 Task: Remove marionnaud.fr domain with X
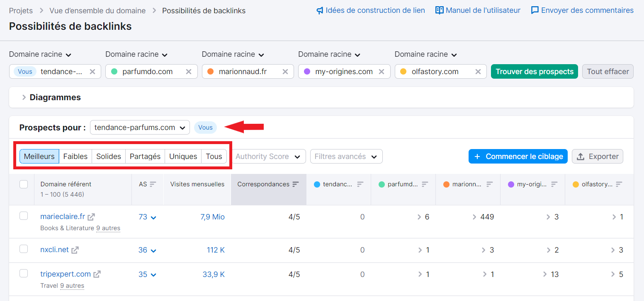pos(285,72)
